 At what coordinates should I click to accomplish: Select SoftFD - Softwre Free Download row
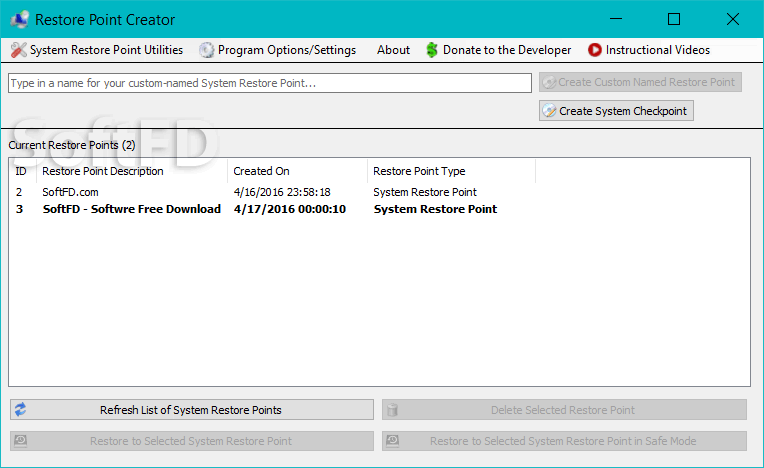379,209
